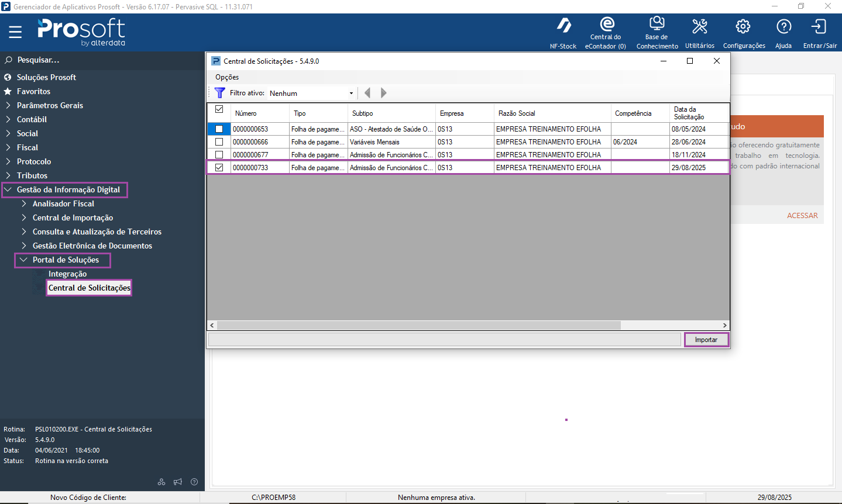Click the Central de Solicitações window icon
Viewport: 842px width, 504px height.
[216, 61]
